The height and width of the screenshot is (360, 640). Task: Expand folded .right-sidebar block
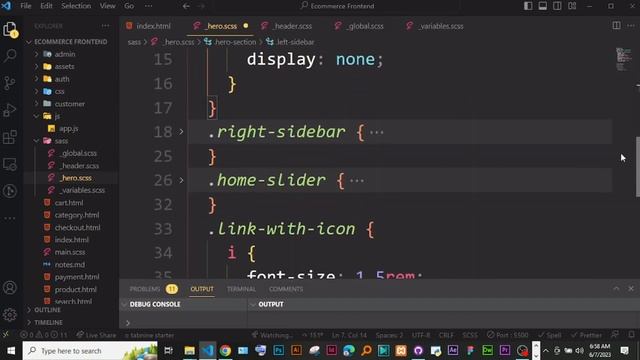[181, 132]
